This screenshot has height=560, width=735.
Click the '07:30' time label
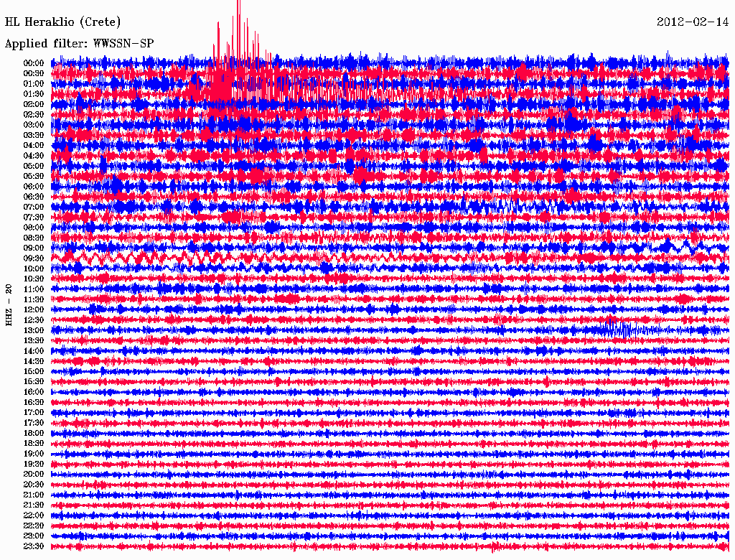[x=34, y=218]
